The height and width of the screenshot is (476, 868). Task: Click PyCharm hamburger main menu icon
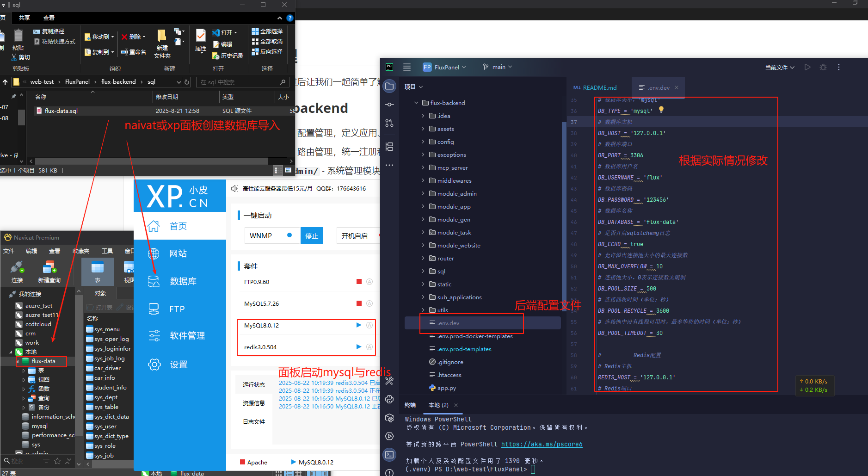(407, 67)
